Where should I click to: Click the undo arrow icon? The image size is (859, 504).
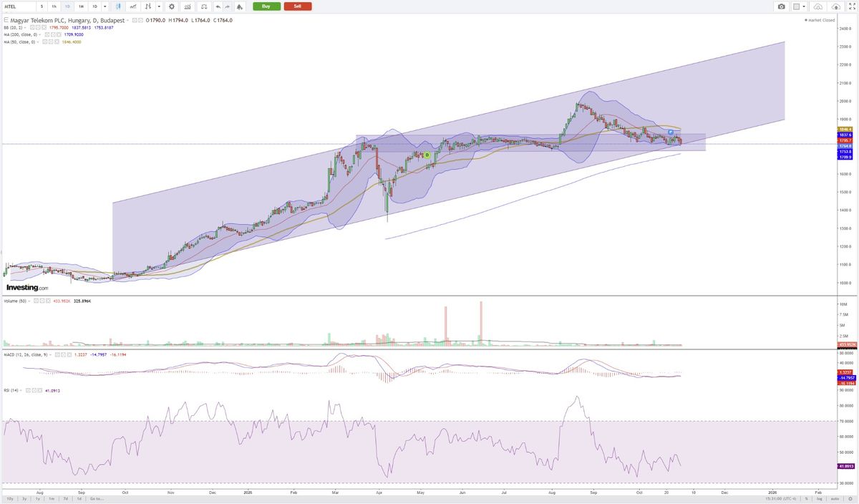[x=218, y=6]
